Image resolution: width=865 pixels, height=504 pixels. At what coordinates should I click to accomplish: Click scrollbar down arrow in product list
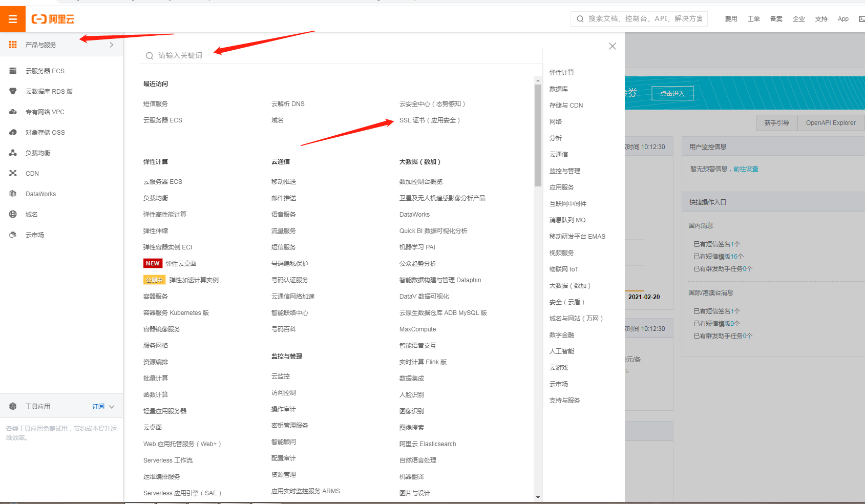pos(538,497)
